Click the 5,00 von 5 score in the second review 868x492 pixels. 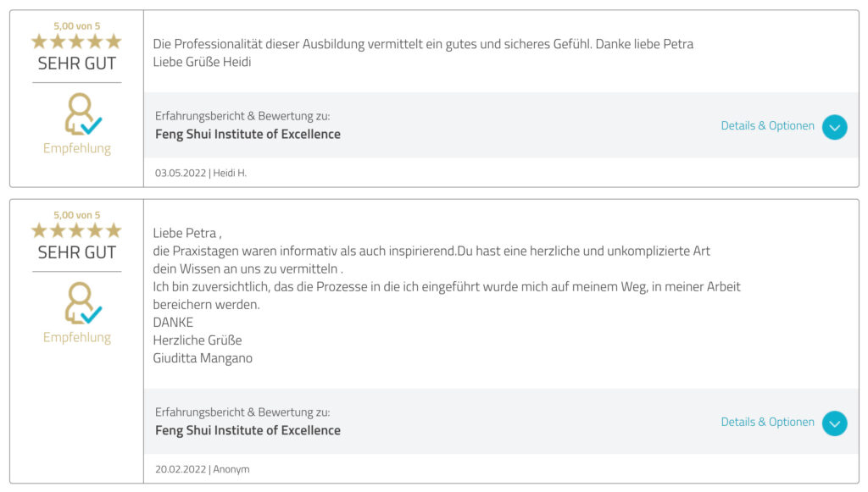(77, 215)
